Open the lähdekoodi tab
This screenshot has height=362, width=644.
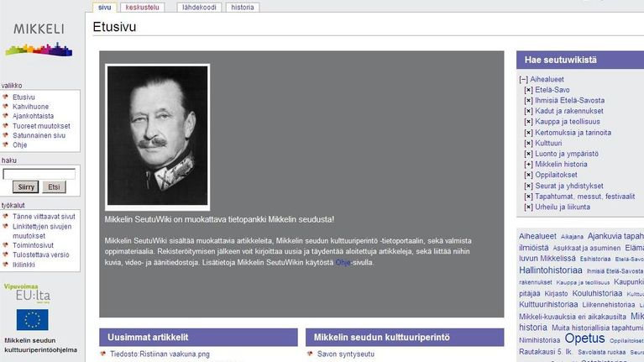tap(199, 8)
